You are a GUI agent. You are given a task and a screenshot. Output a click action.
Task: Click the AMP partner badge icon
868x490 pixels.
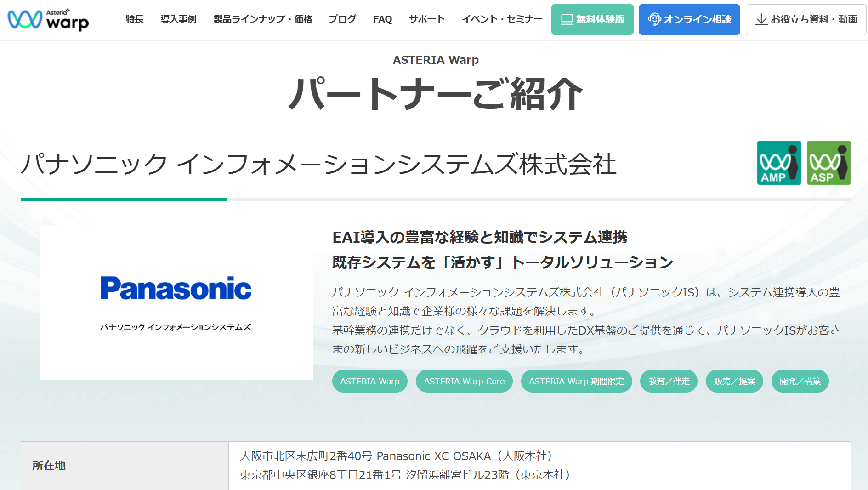coord(779,163)
